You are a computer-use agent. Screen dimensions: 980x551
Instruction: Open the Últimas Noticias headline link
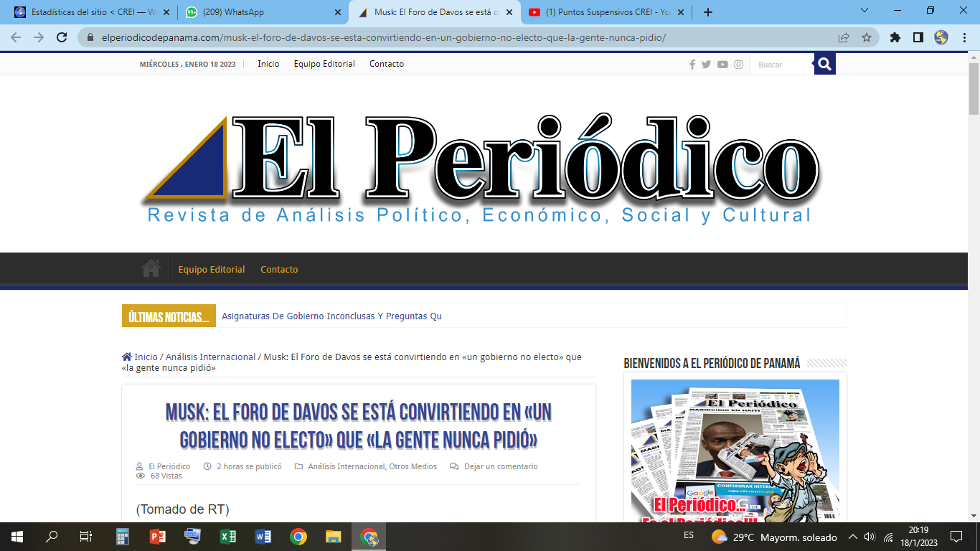[x=331, y=316]
